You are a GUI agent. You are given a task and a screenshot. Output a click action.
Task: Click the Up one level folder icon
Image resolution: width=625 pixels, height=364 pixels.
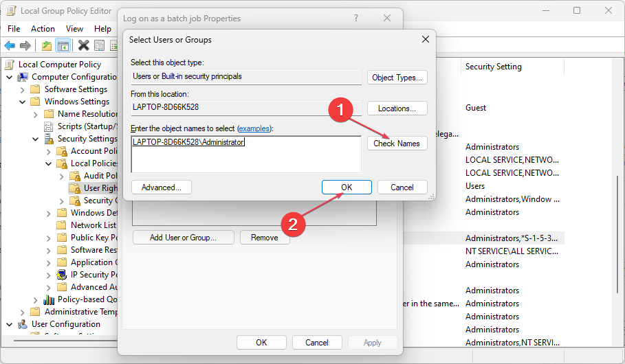[46, 46]
